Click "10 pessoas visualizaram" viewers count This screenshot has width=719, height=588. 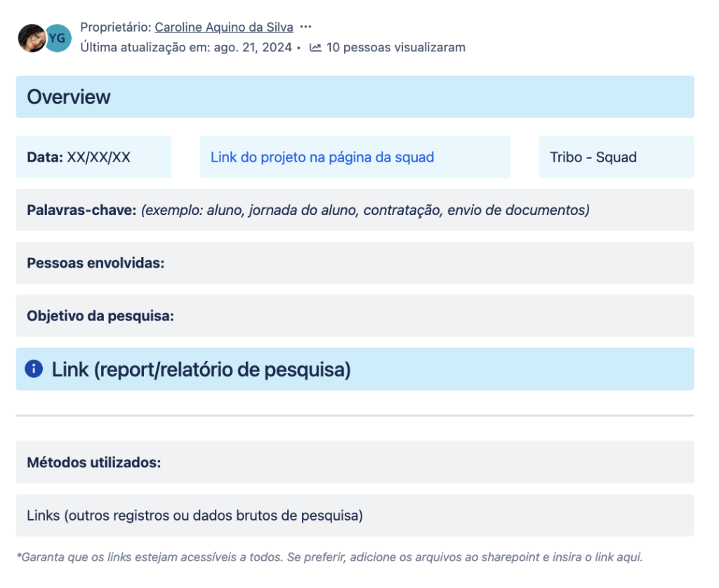coord(395,48)
